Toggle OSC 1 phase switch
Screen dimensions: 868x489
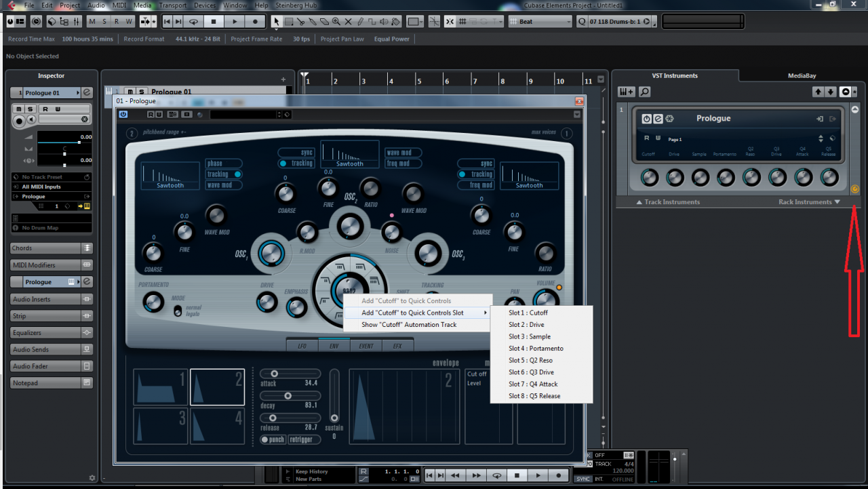tap(224, 163)
